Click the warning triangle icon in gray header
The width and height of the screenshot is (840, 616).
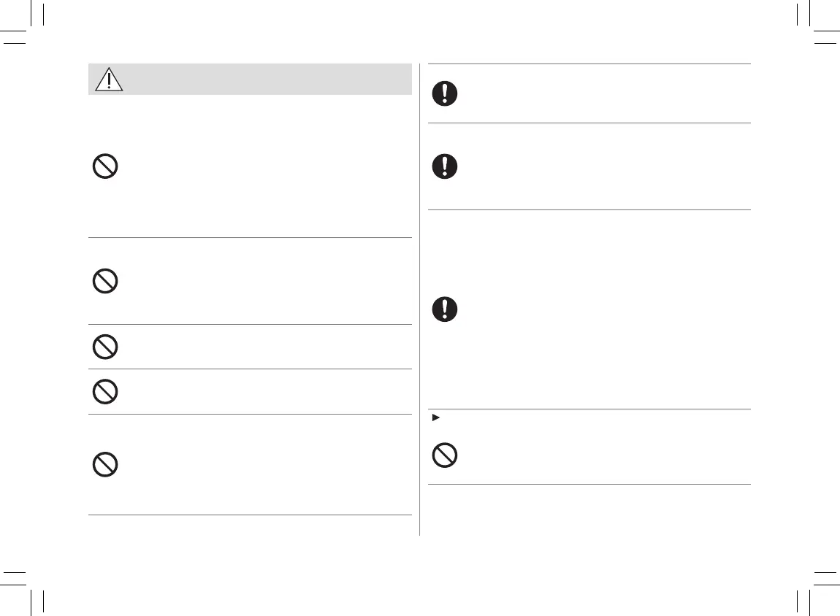[x=108, y=79]
